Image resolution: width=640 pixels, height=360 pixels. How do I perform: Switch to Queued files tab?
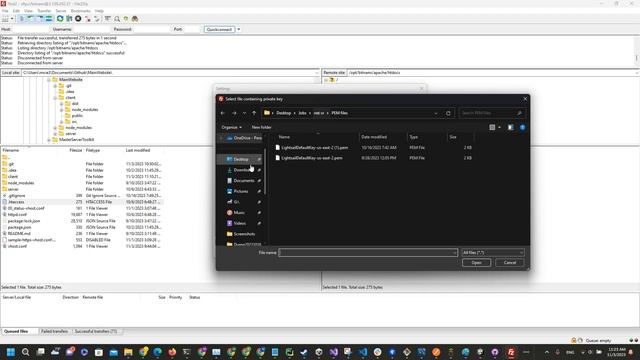pos(16,331)
